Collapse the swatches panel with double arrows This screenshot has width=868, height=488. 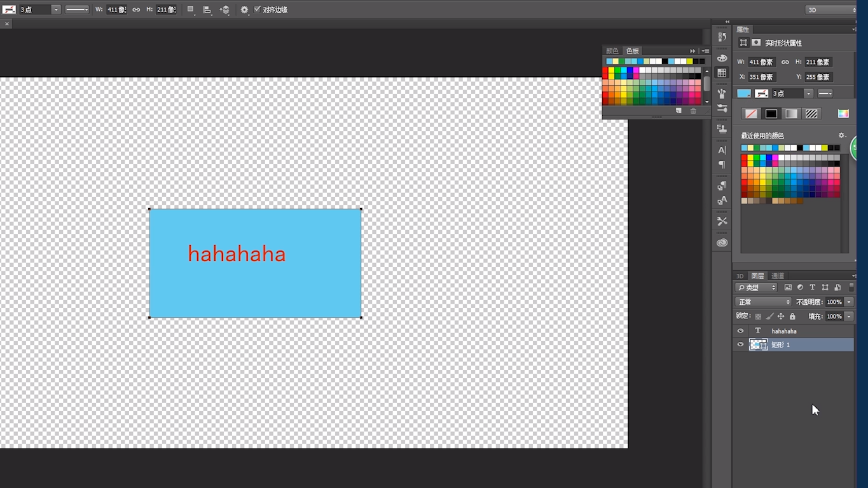(692, 51)
